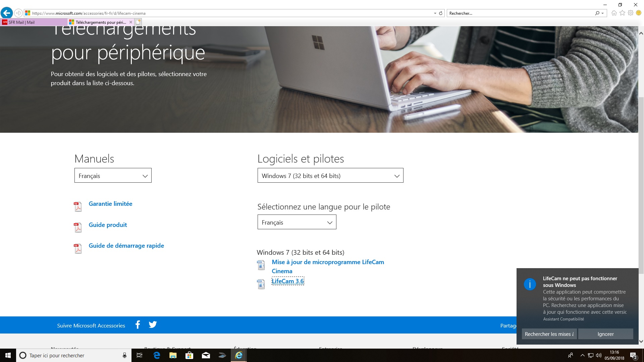Open Microsoft Accessories Facebook page icon
The image size is (644, 362).
point(138,324)
